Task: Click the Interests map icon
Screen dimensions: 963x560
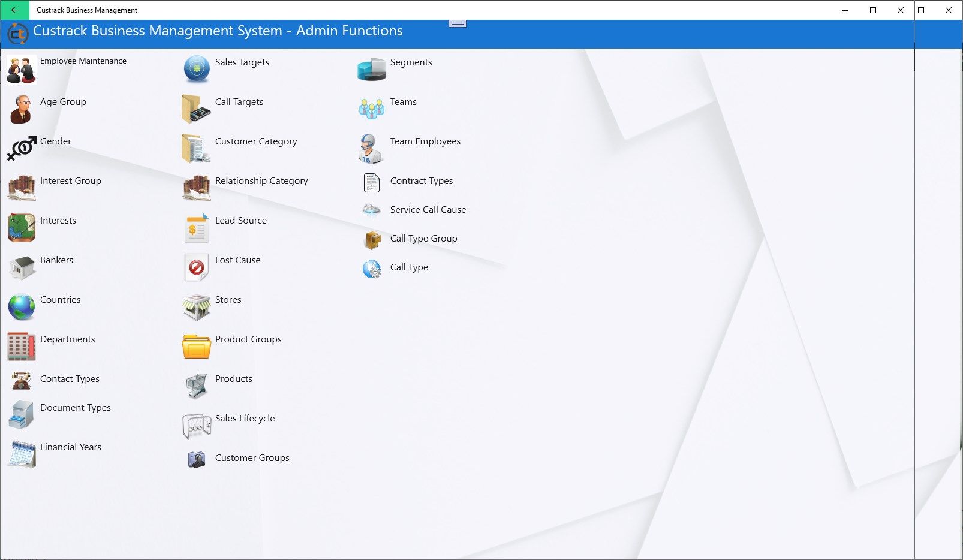Action: point(22,228)
